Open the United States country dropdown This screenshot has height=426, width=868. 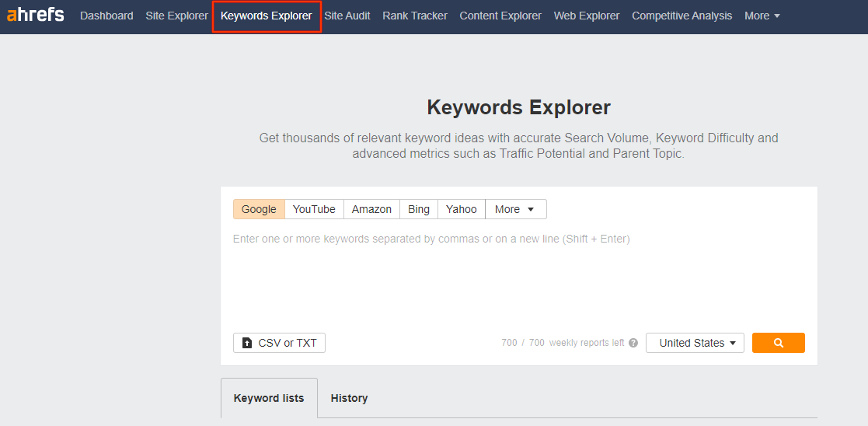coord(695,343)
